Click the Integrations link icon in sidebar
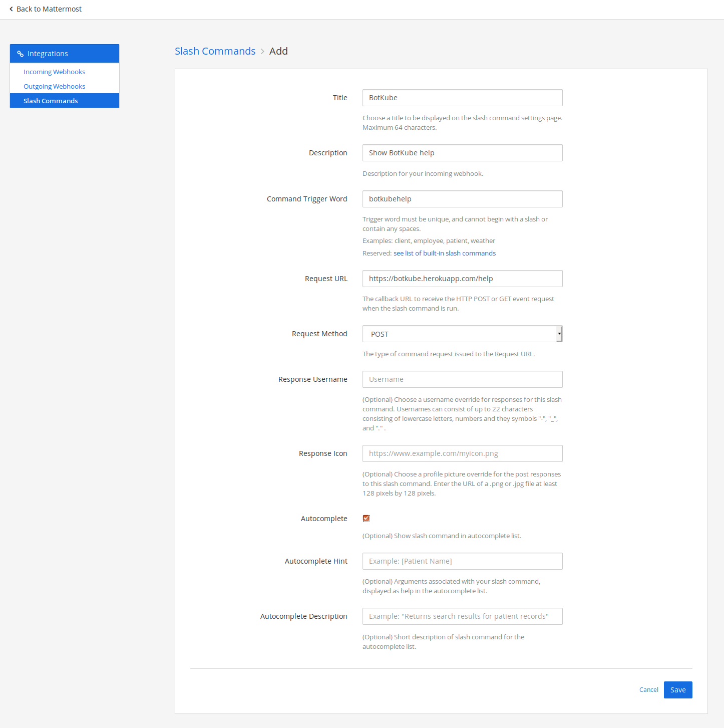Screen dimensions: 724x728 21,54
